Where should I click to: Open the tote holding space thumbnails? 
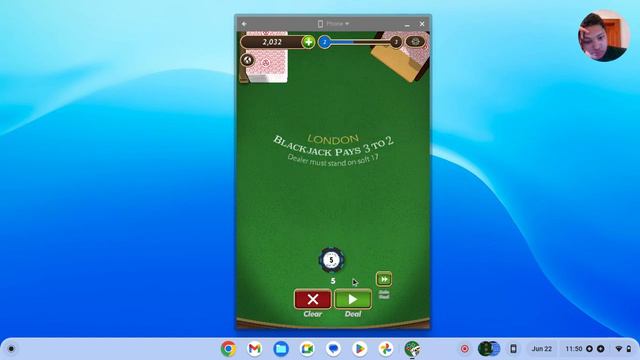click(x=489, y=349)
